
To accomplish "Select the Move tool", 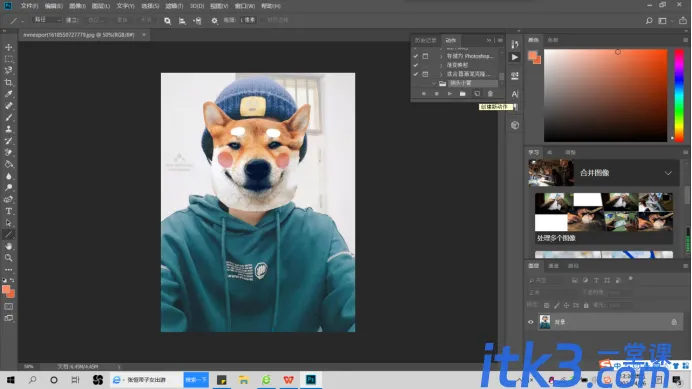I will [8, 47].
